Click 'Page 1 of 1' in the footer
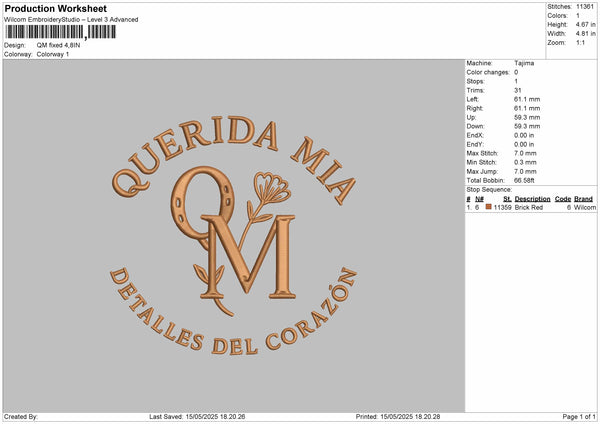 [x=579, y=416]
